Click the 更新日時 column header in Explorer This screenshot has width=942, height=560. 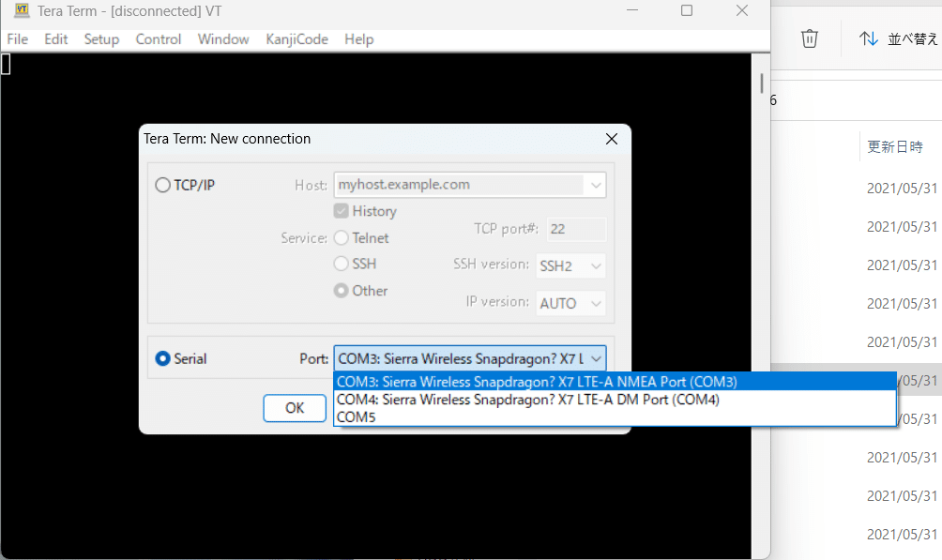pyautogui.click(x=894, y=146)
